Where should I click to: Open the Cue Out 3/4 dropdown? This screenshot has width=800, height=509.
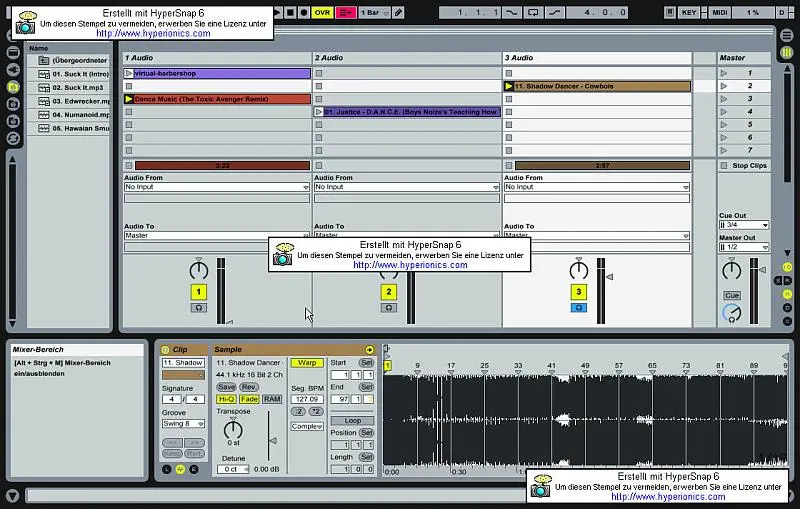(x=743, y=225)
